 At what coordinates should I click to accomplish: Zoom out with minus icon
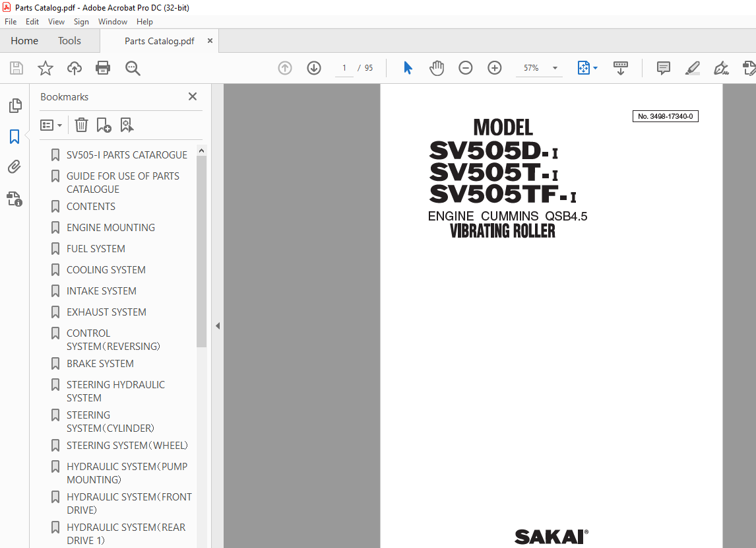(x=465, y=68)
